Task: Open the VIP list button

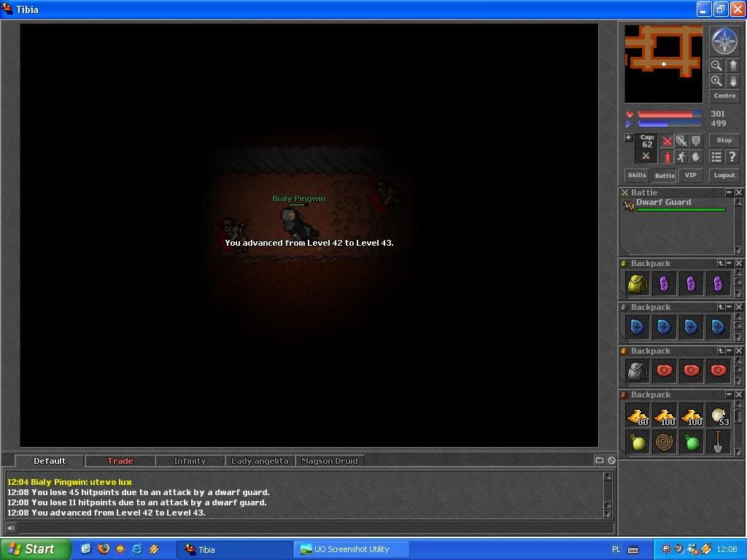Action: click(x=691, y=175)
